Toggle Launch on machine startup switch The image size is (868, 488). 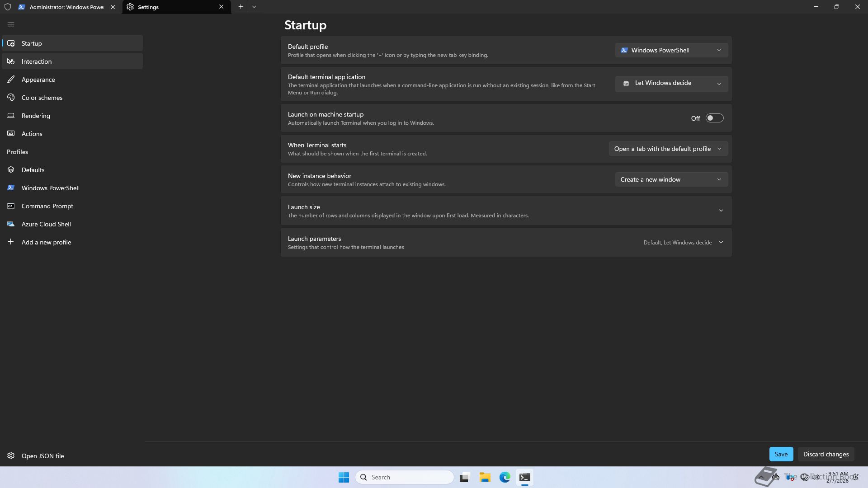click(714, 118)
